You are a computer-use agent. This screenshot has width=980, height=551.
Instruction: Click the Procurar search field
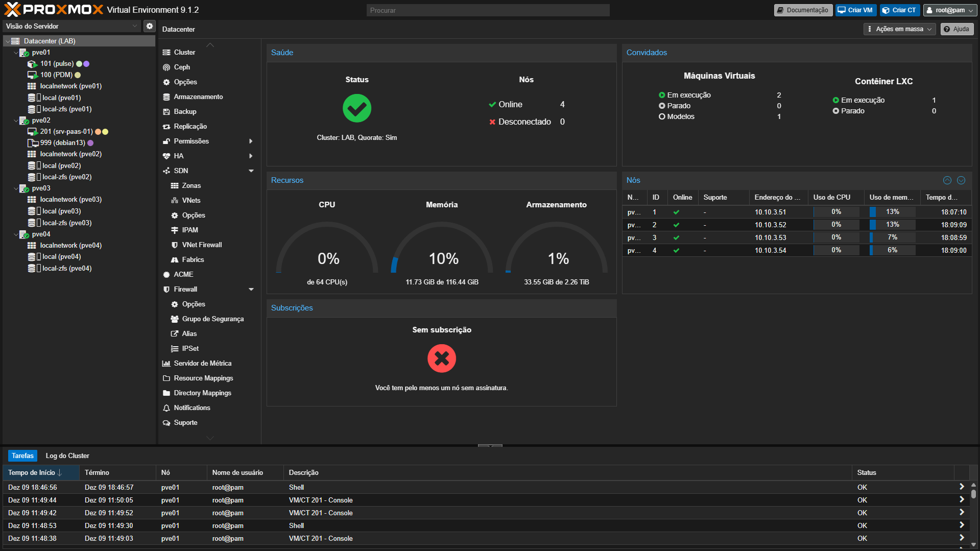[488, 10]
